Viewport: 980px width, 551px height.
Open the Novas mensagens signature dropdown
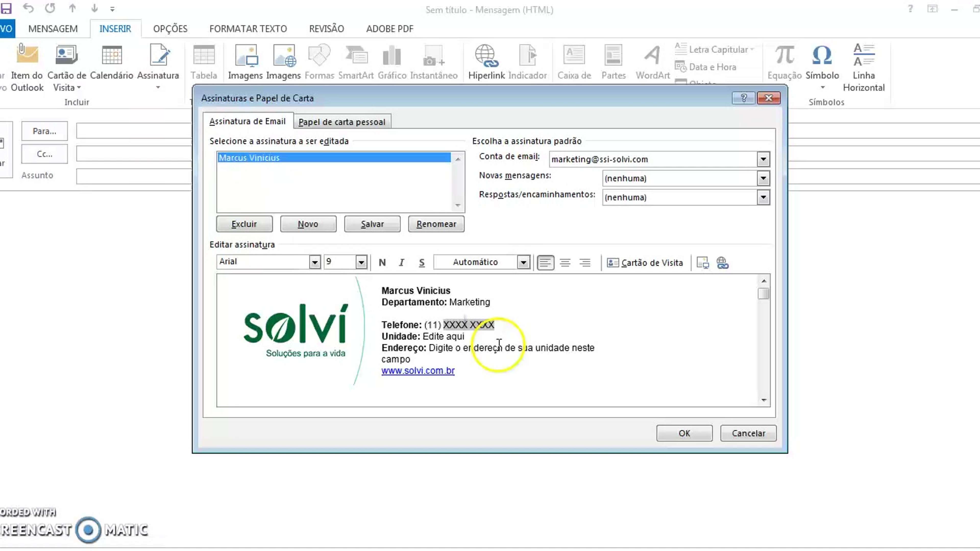point(763,178)
